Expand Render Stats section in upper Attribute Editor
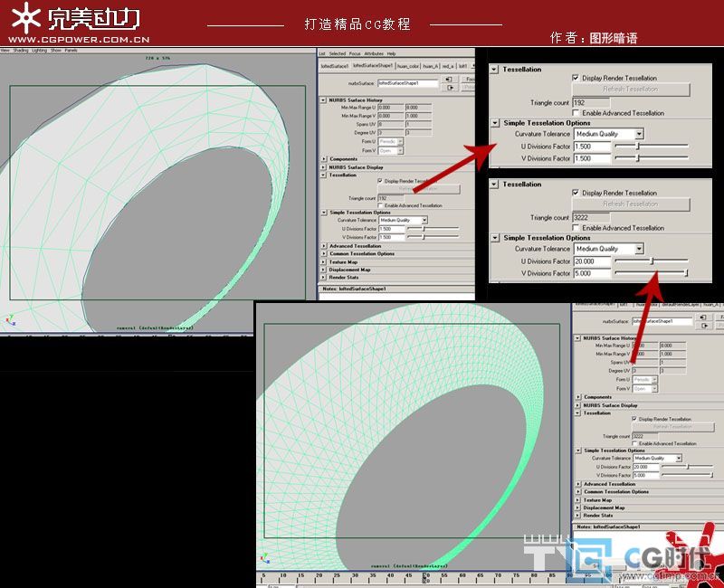724x588 pixels. (x=323, y=278)
